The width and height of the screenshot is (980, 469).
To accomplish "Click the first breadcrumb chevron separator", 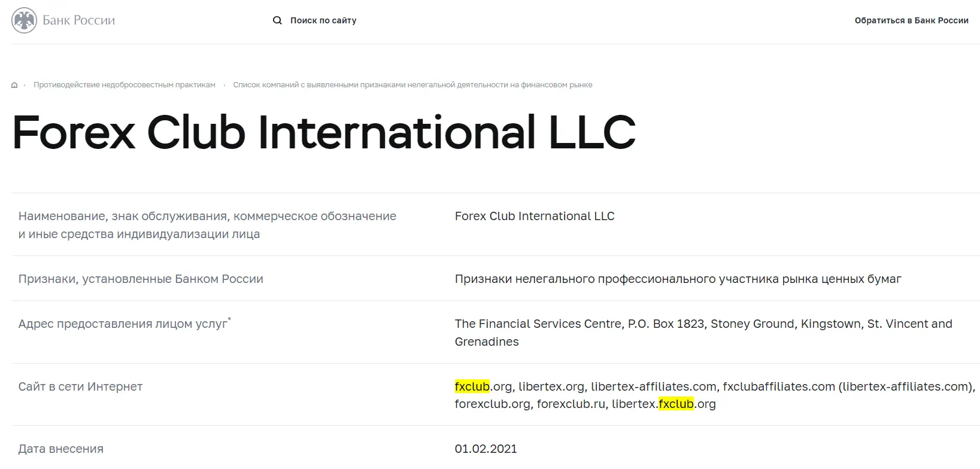I will pos(25,84).
